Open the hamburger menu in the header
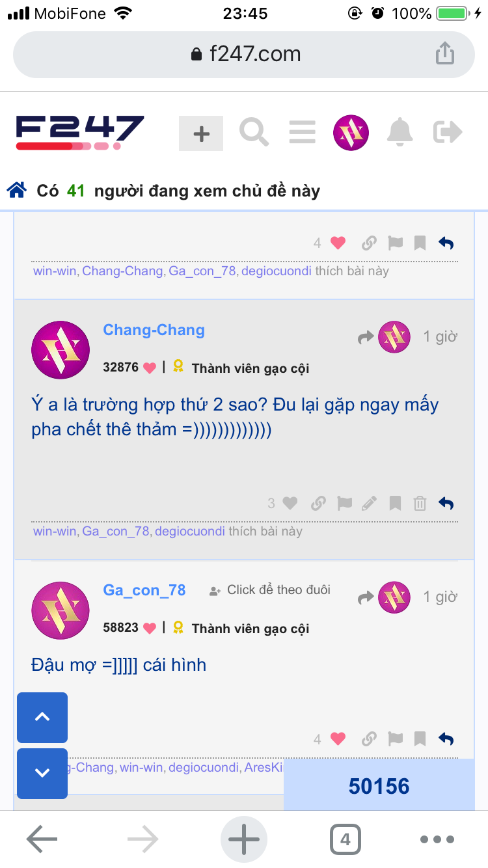Screen dimensions: 488x868 (x=302, y=132)
